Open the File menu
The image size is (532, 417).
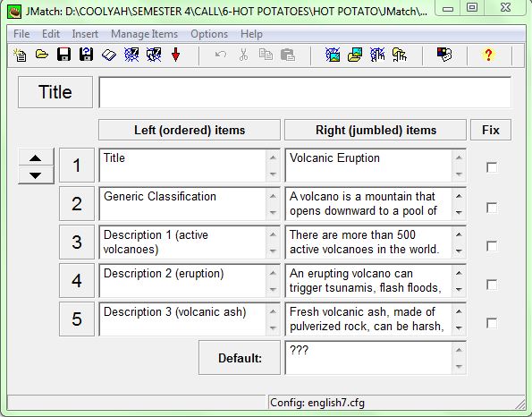(21, 34)
